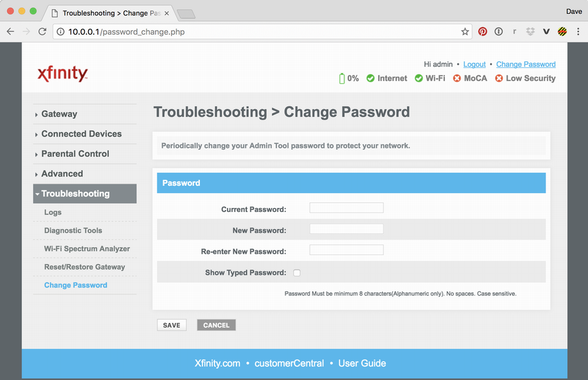Screen dimensions: 588x380
Task: Open Logs in the sidebar
Action: [x=53, y=212]
